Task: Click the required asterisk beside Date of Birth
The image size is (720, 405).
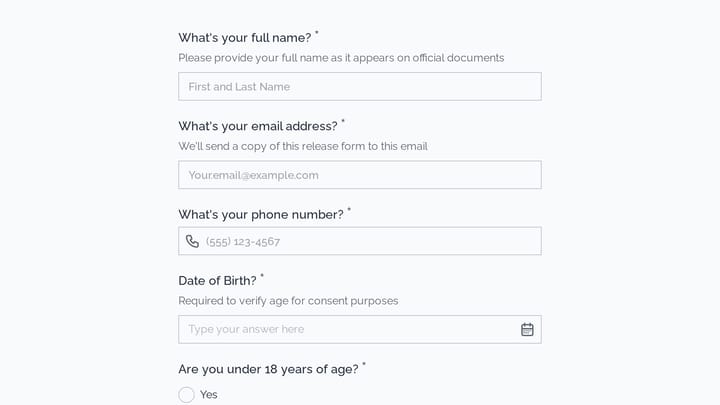Action: pos(262,276)
